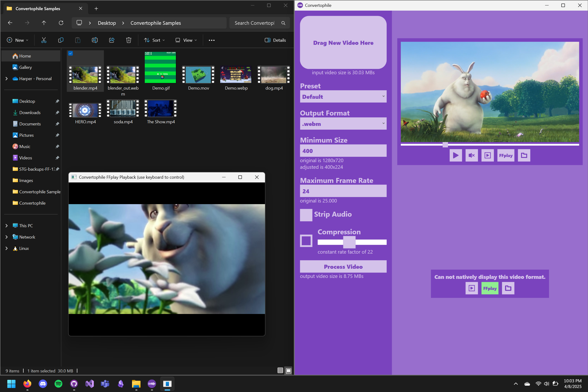Image resolution: width=588 pixels, height=392 pixels.
Task: Toggle the Strip Audio checkbox
Action: pyautogui.click(x=306, y=215)
